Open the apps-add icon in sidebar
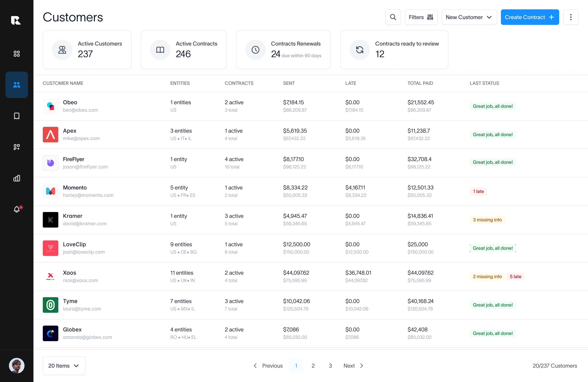Screen dimensions: 588x382 coord(17,147)
